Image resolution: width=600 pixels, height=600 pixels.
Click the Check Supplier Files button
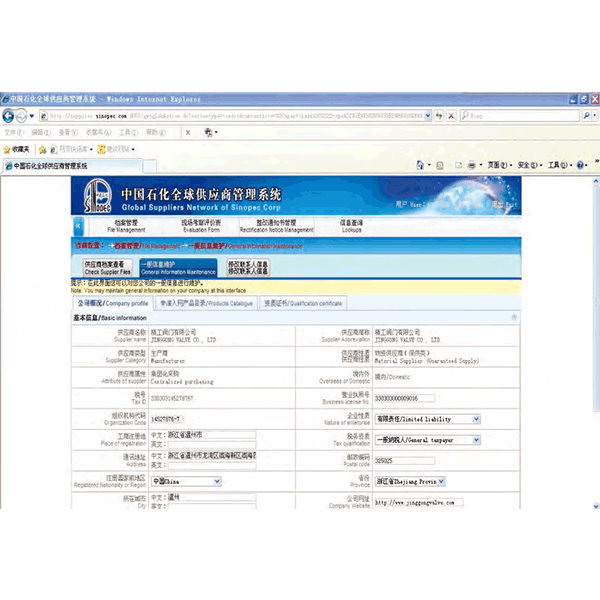click(x=108, y=268)
